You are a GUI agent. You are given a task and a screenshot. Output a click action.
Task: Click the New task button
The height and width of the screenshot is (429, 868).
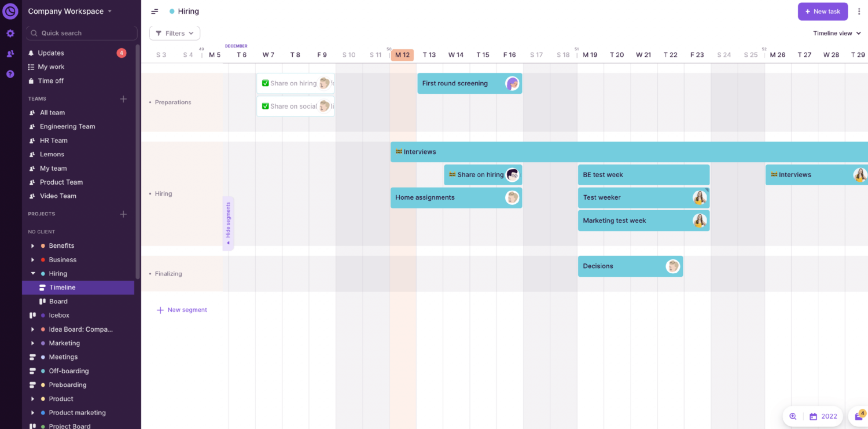point(822,11)
